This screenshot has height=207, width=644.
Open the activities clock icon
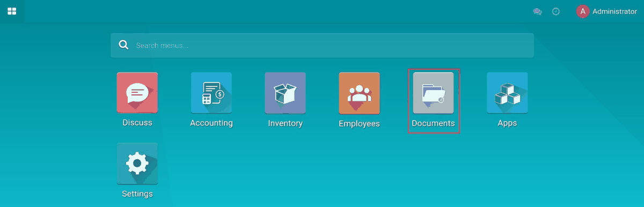[x=556, y=11]
